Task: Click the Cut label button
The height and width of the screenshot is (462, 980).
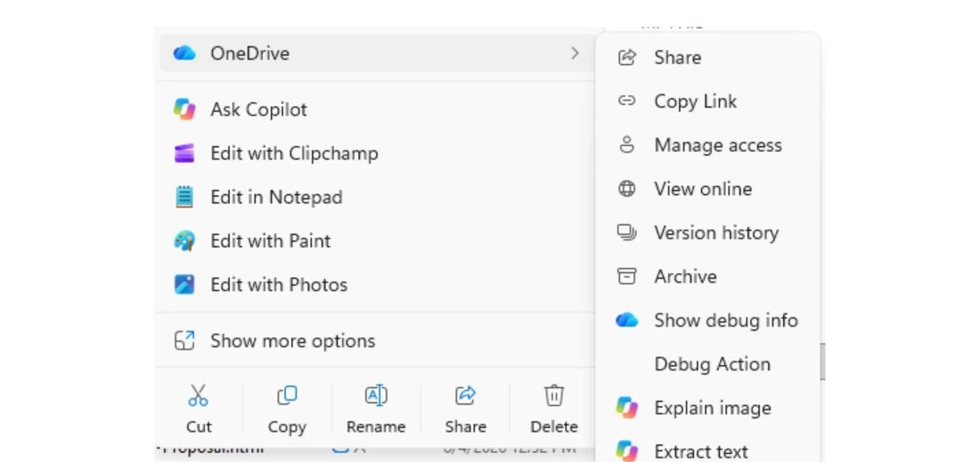Action: click(x=199, y=427)
